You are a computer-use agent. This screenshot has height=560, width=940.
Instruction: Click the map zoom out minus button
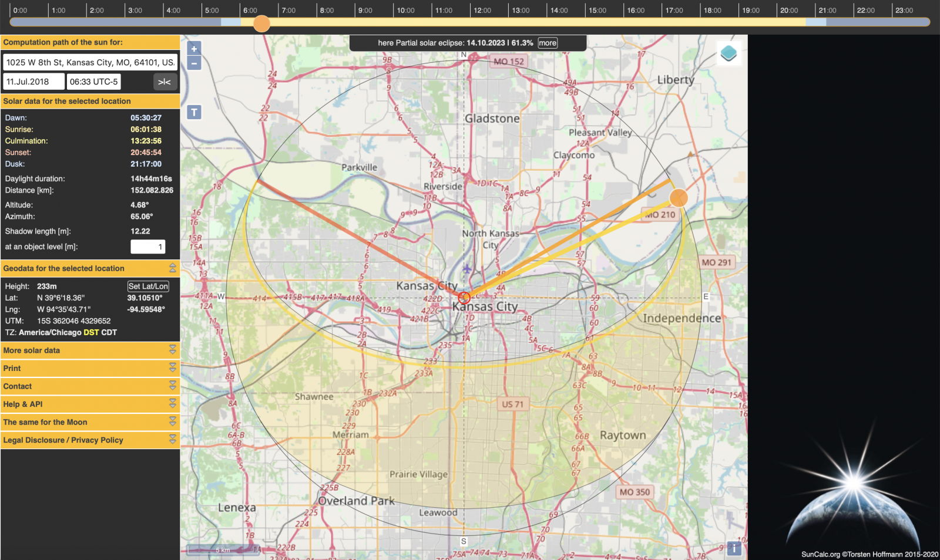pyautogui.click(x=194, y=63)
